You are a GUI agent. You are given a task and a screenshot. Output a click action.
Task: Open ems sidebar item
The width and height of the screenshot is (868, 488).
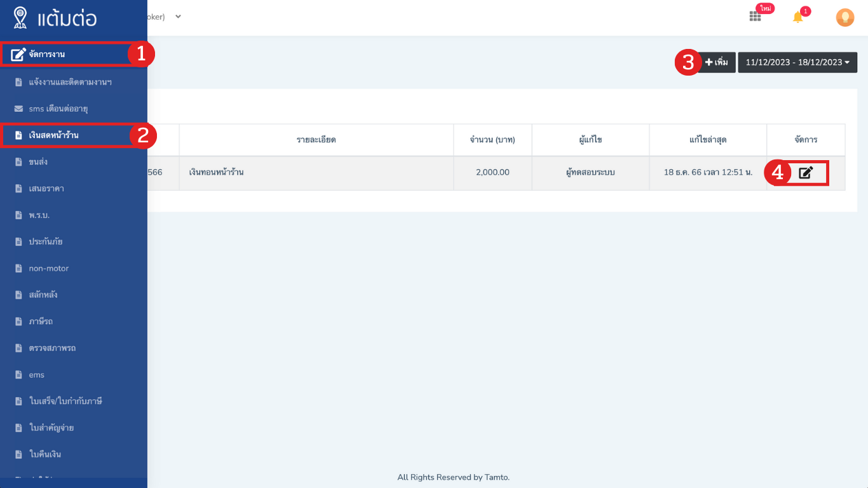point(74,375)
